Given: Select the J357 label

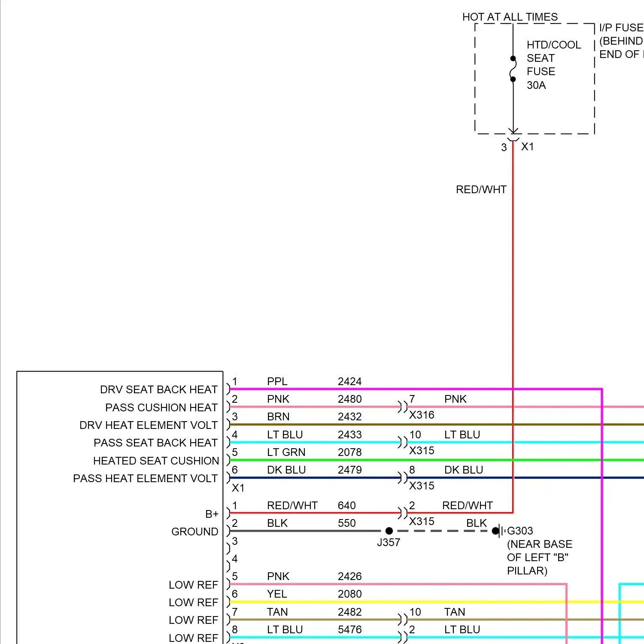Looking at the screenshot, I should click(x=389, y=542).
